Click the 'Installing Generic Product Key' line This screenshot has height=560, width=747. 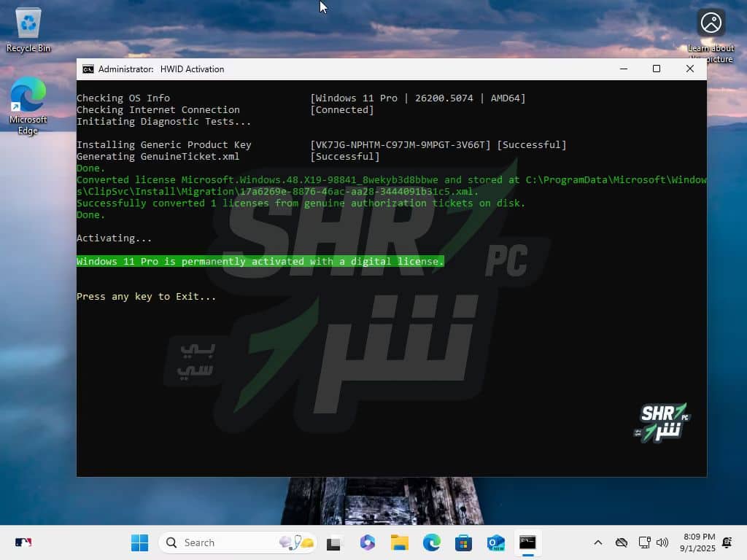point(164,145)
